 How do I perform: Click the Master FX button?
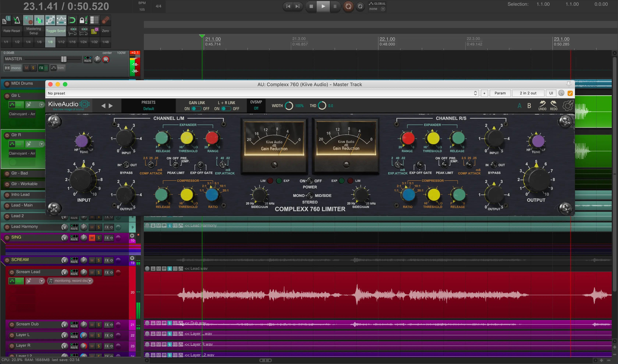point(41,68)
